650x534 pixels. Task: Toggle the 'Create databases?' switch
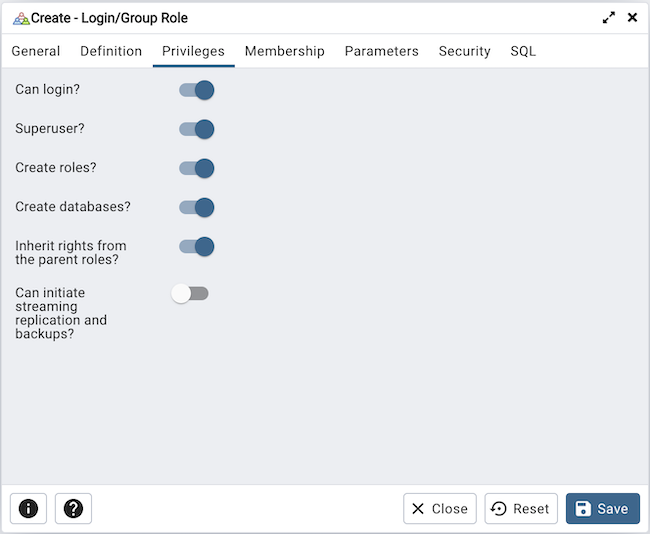(x=196, y=208)
